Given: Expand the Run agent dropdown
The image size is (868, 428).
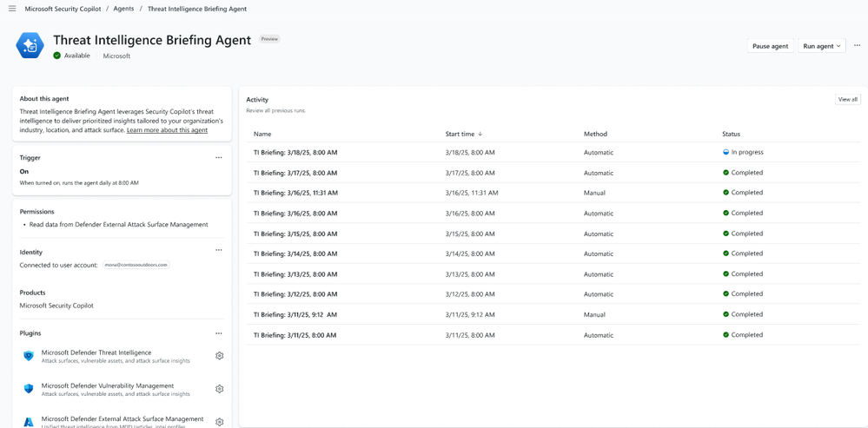Looking at the screenshot, I should point(821,46).
